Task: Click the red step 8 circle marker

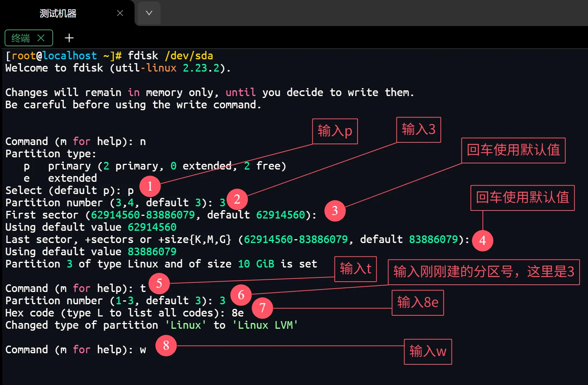Action: pyautogui.click(x=166, y=346)
